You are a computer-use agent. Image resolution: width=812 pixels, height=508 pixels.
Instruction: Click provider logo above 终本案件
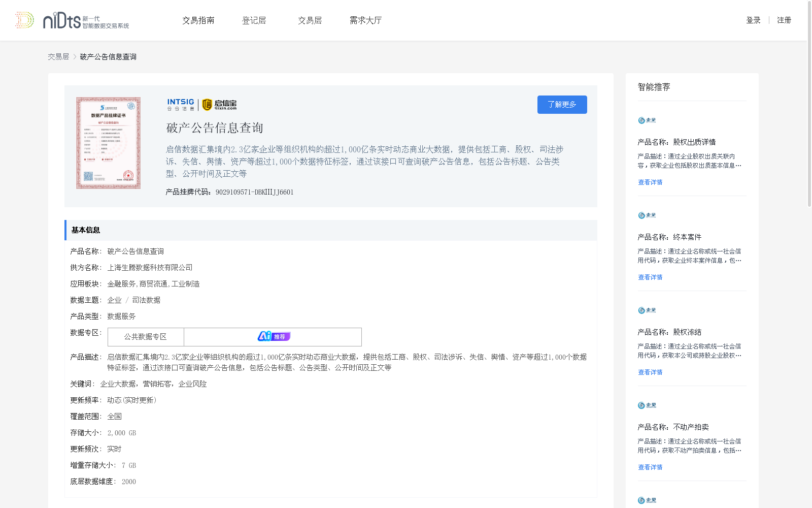pyautogui.click(x=647, y=215)
